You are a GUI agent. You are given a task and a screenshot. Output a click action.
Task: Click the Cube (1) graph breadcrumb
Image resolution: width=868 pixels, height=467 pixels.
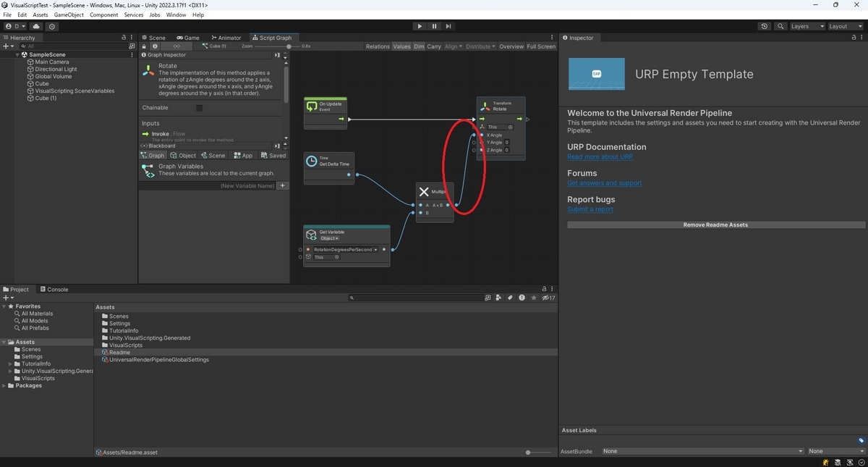214,46
